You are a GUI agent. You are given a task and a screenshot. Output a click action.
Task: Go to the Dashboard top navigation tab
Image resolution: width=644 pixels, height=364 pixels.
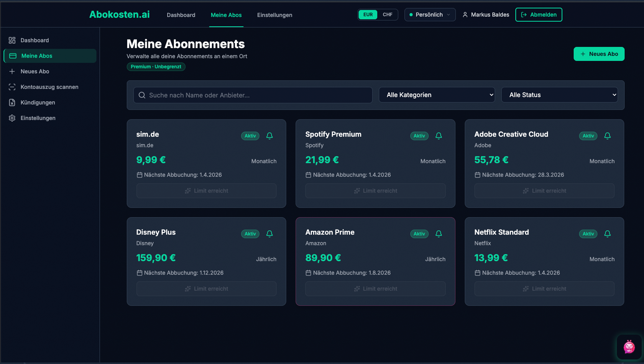[181, 15]
